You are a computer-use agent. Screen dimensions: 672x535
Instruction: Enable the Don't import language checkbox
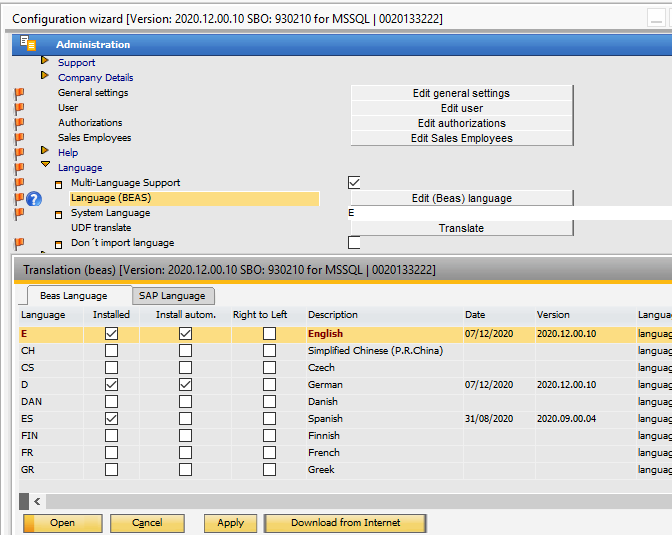click(x=354, y=242)
